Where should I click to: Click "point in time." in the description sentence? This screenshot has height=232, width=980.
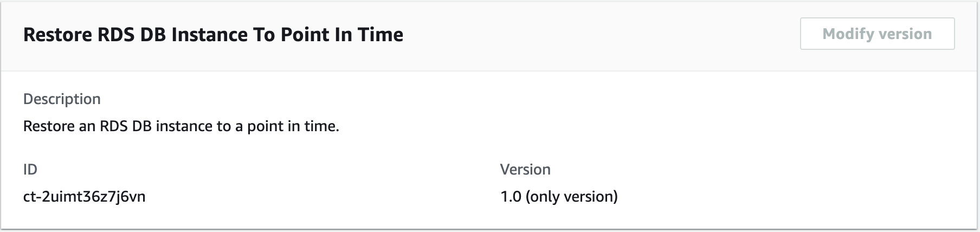pyautogui.click(x=293, y=126)
